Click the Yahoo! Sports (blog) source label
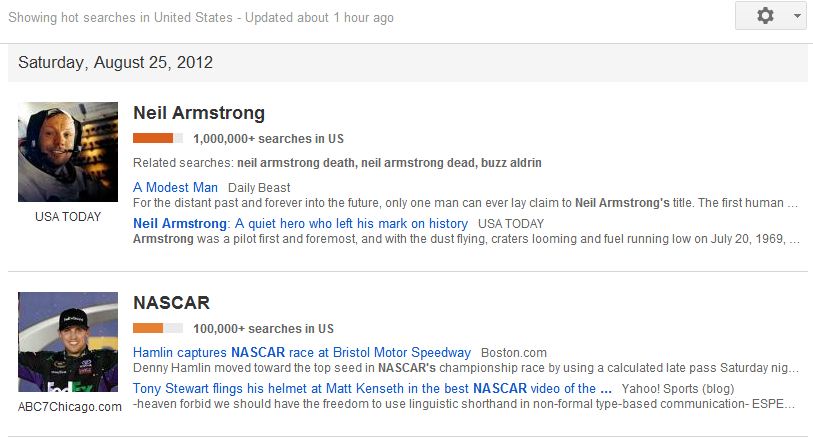Screen dimensions: 813x441 [678, 389]
